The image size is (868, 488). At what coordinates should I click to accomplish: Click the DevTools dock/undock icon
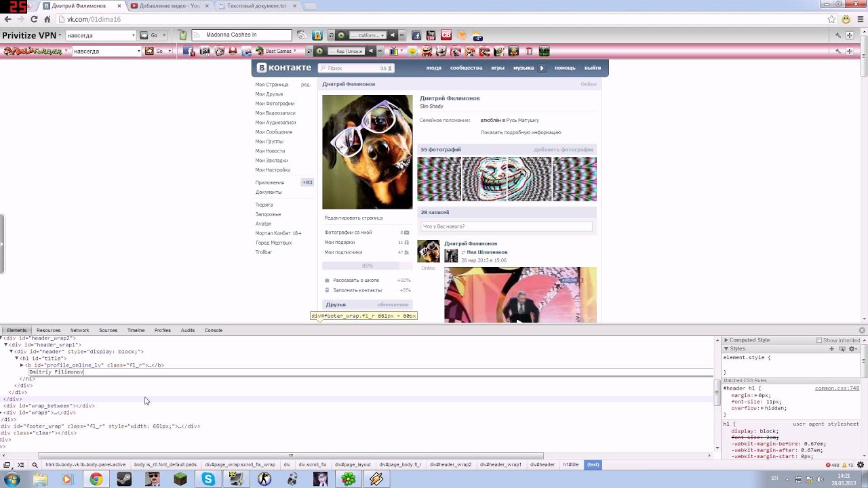point(7,465)
